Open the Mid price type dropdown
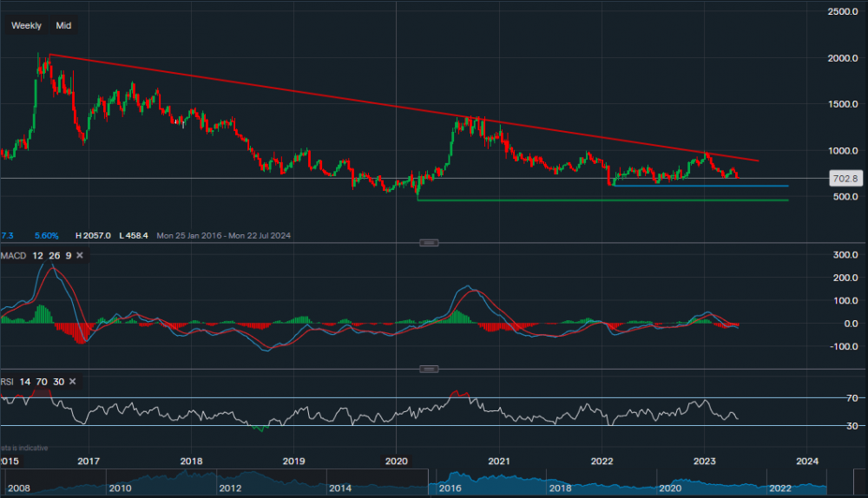 click(x=63, y=26)
